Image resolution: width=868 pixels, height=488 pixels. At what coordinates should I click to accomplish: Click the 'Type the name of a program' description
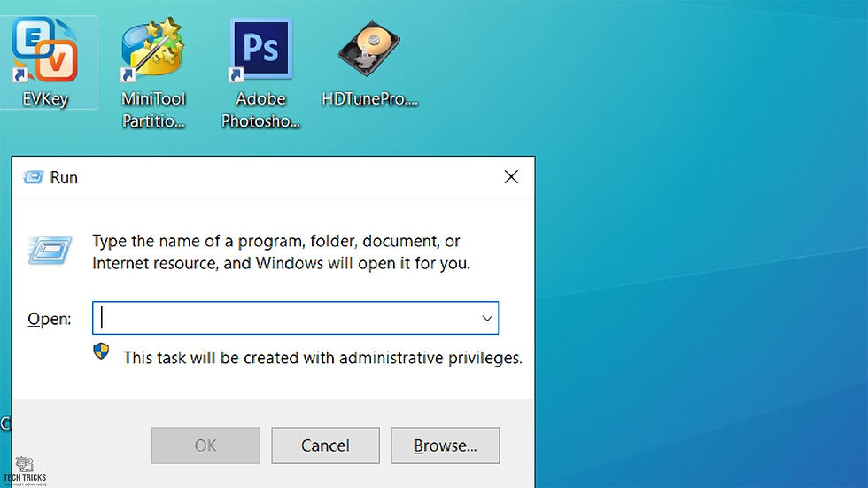coord(281,252)
